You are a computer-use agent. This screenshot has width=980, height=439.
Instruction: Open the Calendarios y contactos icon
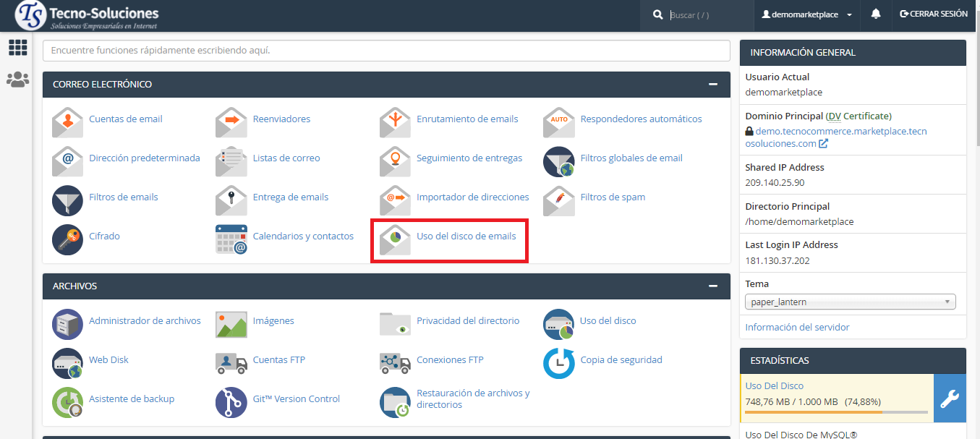[x=231, y=239]
